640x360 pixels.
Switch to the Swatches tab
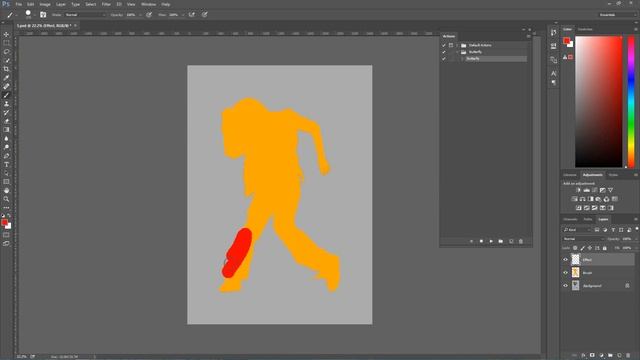pyautogui.click(x=585, y=29)
